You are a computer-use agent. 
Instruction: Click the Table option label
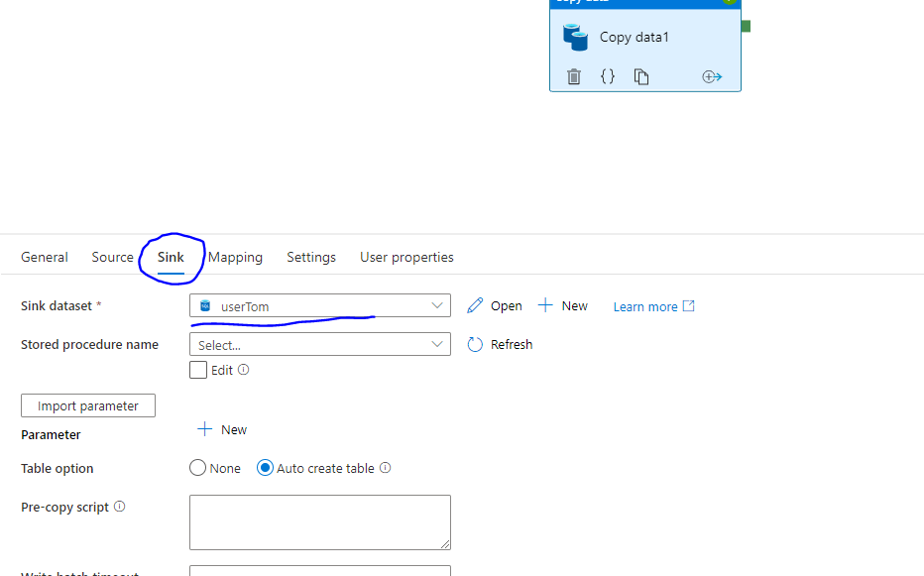58,468
